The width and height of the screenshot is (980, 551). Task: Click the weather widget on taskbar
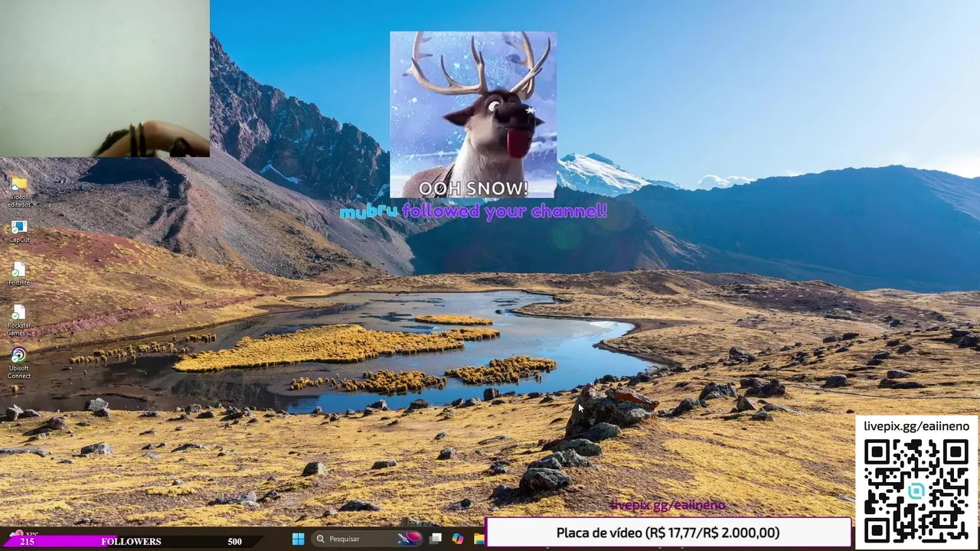pos(23,533)
